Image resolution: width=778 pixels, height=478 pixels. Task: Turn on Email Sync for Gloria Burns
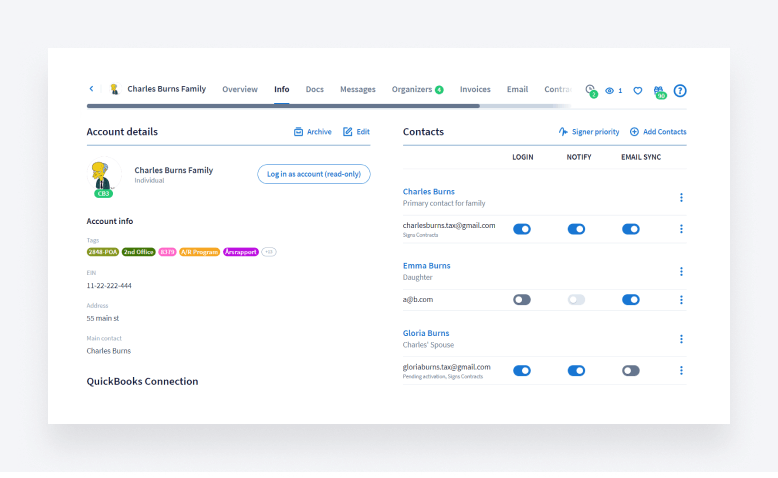click(x=630, y=370)
